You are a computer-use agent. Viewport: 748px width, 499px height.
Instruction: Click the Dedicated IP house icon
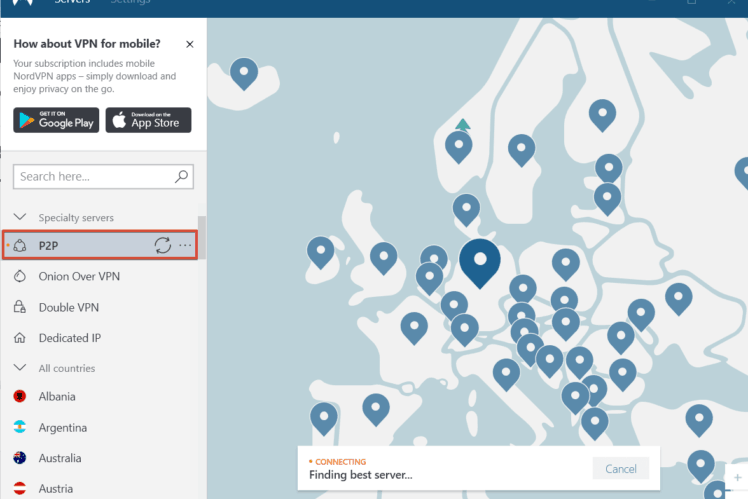20,338
